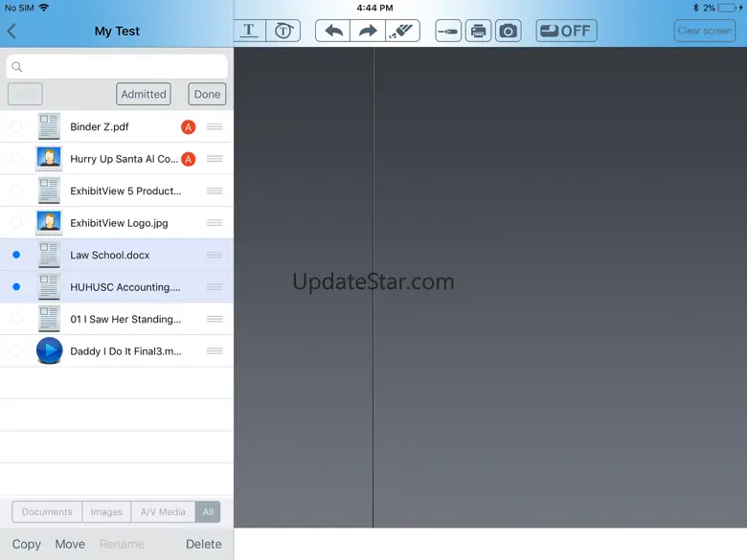
Task: Click 01 I Saw Her Standing document icon
Action: [x=49, y=319]
